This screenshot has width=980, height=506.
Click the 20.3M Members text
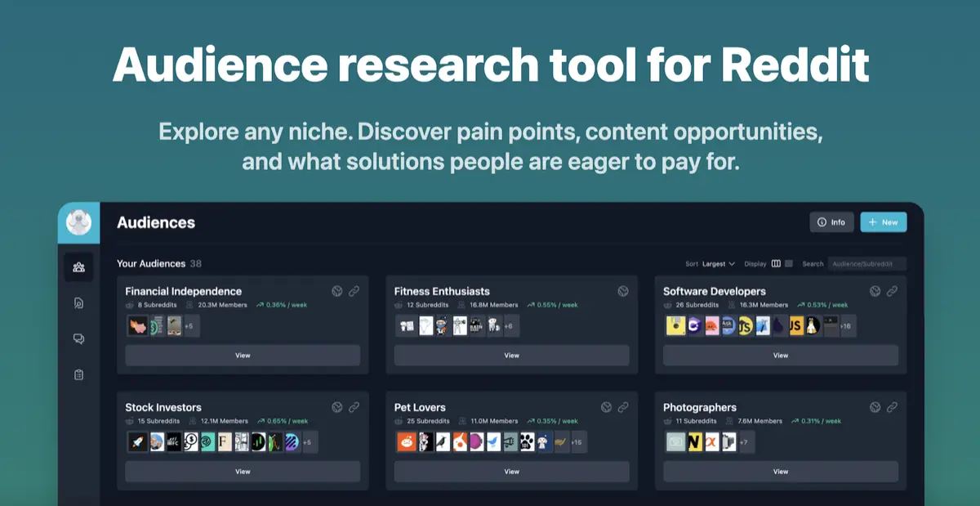pyautogui.click(x=223, y=305)
